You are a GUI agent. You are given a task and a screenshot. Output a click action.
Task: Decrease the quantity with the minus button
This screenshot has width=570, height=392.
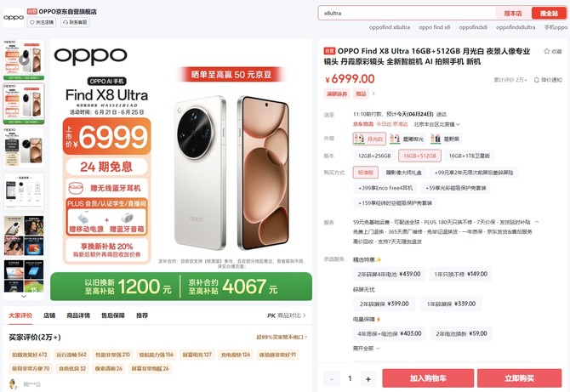(332, 379)
